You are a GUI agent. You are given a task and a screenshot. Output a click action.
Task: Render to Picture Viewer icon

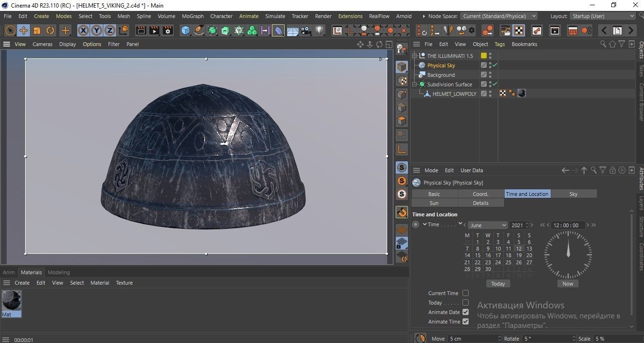point(154,30)
